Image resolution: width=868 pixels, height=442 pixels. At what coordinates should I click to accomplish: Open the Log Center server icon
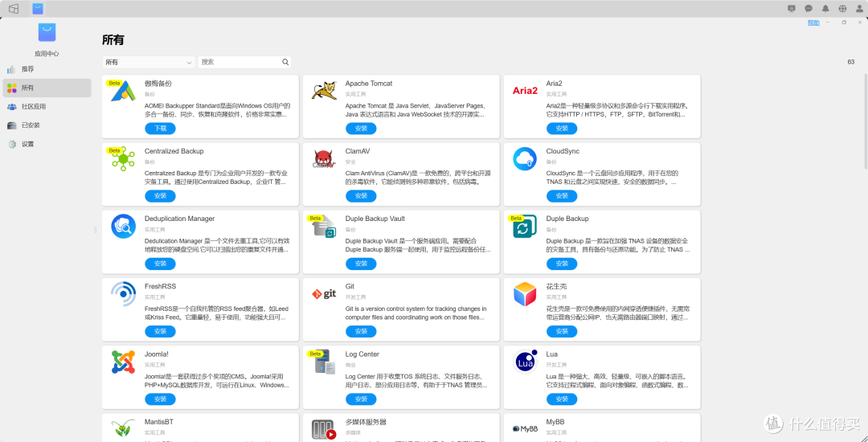coord(324,362)
